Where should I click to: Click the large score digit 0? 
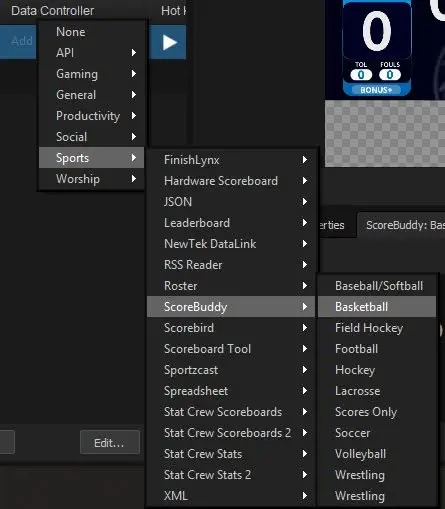[377, 31]
